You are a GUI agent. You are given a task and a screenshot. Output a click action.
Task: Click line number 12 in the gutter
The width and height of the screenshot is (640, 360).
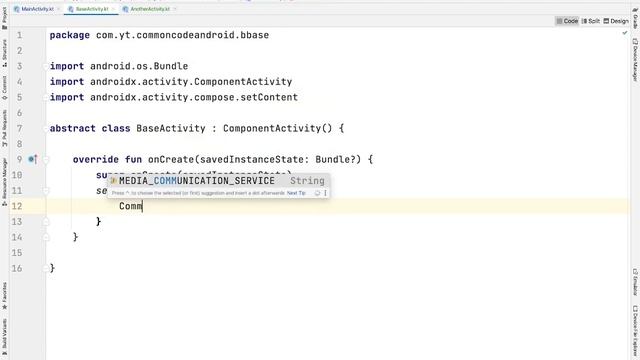17,206
